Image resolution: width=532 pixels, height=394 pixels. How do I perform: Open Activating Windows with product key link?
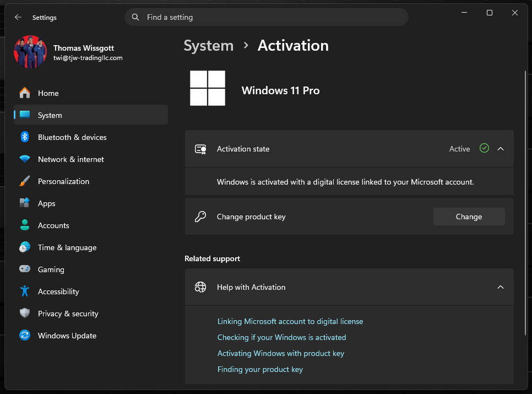tap(280, 353)
